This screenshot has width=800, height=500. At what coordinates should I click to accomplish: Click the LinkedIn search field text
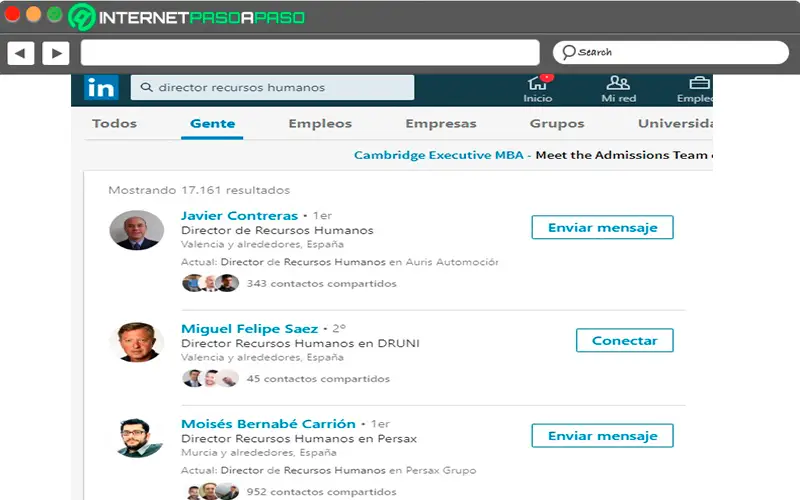point(242,88)
